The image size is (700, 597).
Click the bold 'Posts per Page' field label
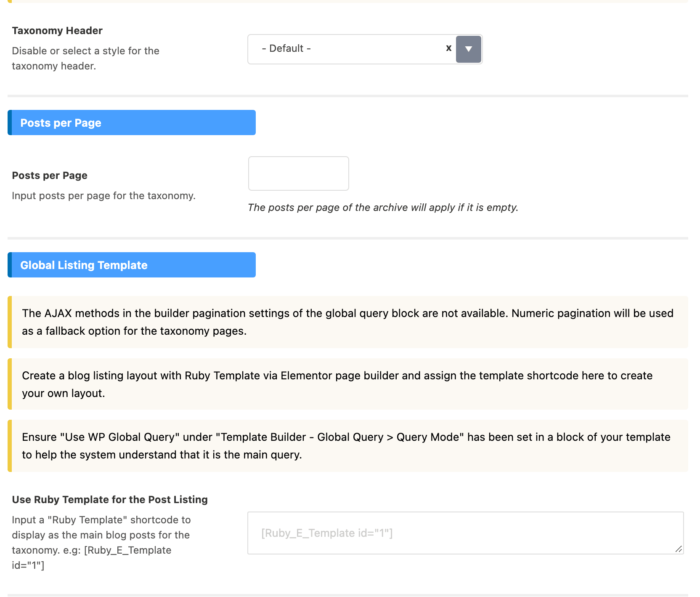(x=50, y=176)
